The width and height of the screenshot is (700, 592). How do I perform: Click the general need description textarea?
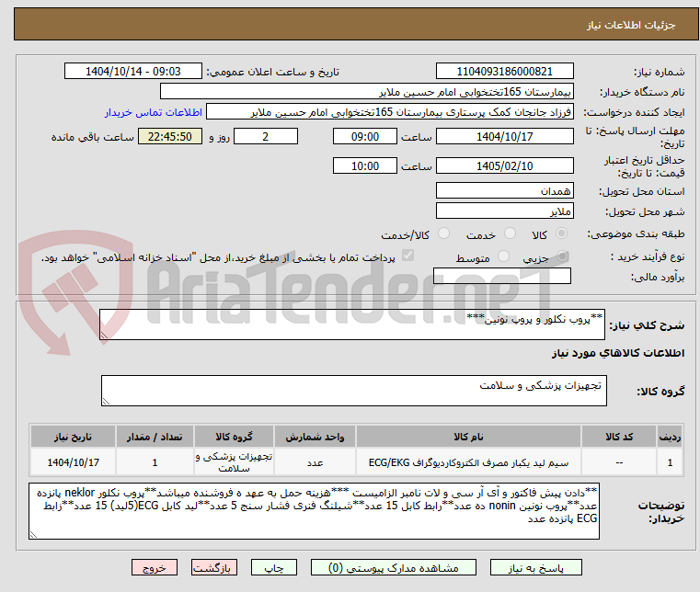352,324
